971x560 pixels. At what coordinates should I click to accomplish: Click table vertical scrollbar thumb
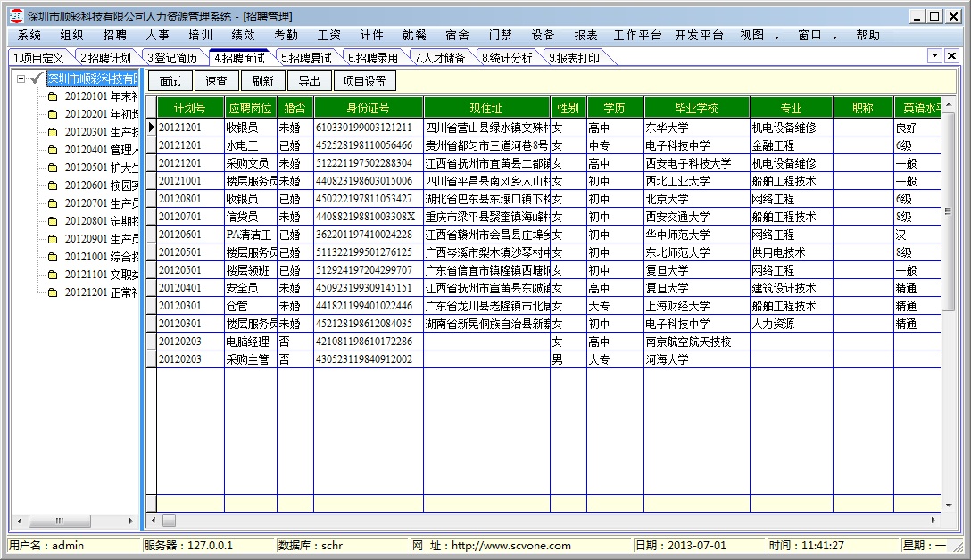pos(949,211)
